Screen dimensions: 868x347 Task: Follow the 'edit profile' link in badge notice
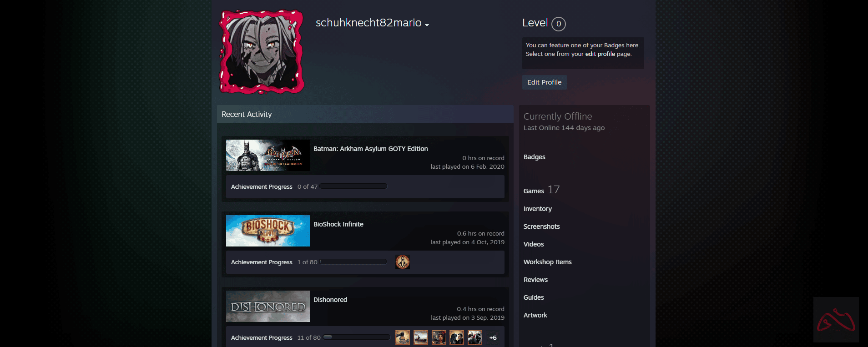[x=600, y=54]
